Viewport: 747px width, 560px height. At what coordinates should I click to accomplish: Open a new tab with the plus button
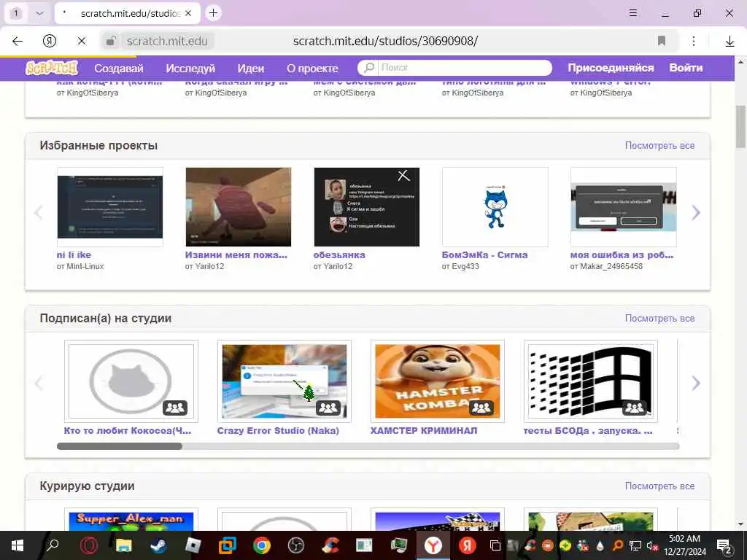click(x=214, y=13)
